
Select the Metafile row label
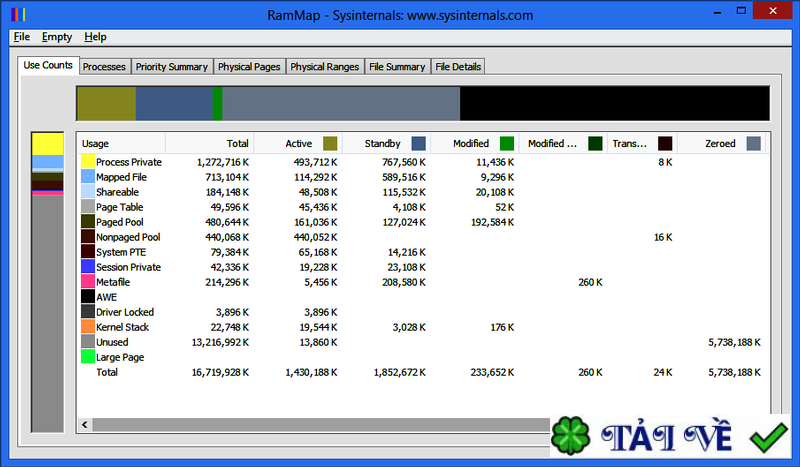113,282
